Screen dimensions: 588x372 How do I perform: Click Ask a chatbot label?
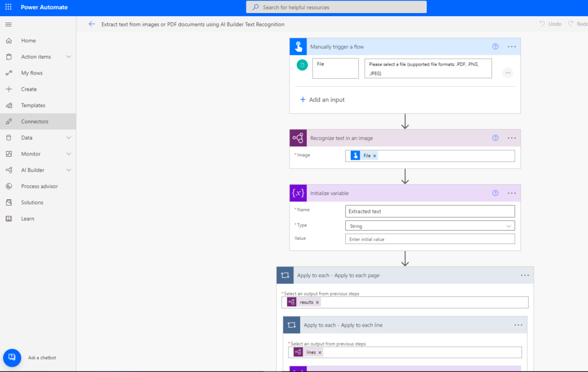coord(42,358)
